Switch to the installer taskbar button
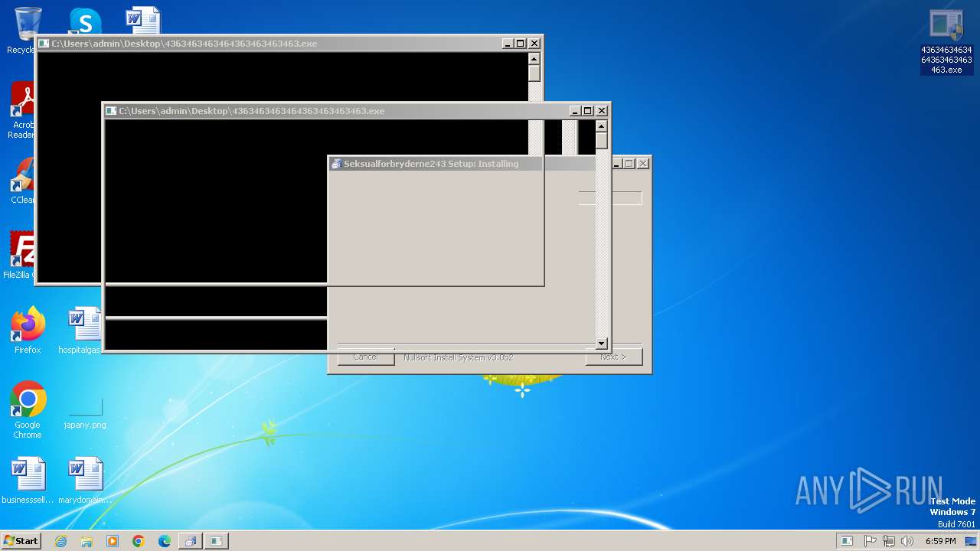This screenshot has height=551, width=980. [190, 541]
